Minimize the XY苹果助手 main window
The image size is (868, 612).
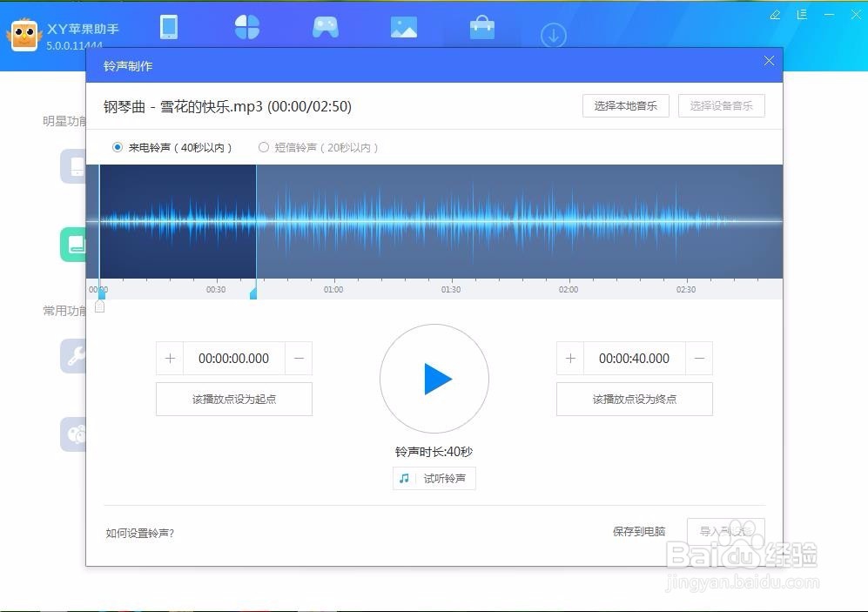(x=829, y=15)
